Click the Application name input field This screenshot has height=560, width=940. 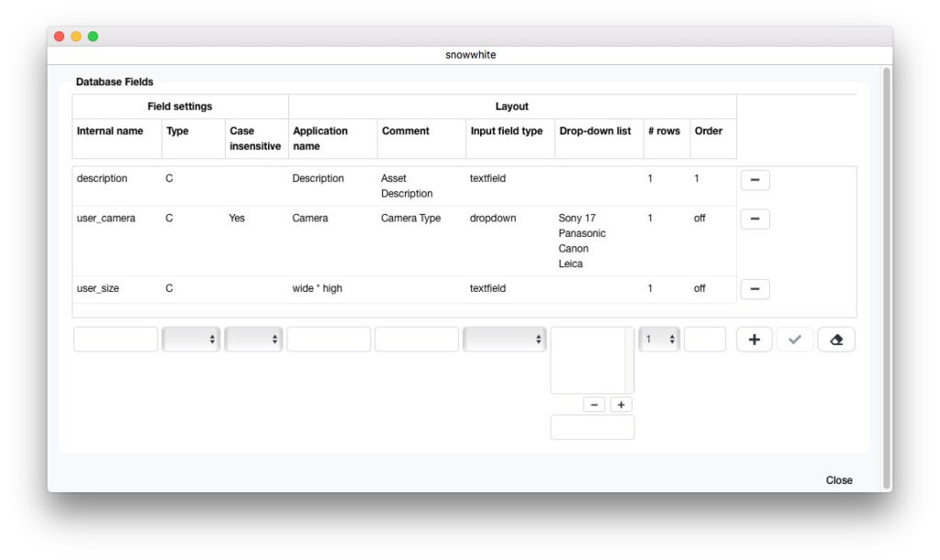(x=329, y=340)
